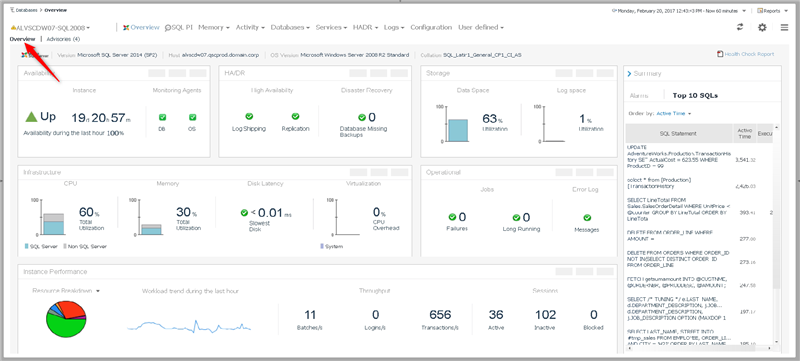Open the Configuration menu item
The width and height of the screenshot is (800, 361).
[431, 28]
